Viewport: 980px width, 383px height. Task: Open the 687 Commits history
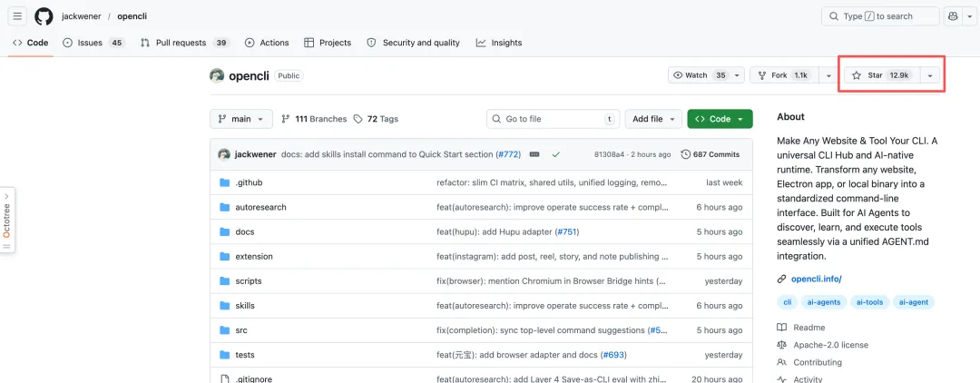click(710, 154)
